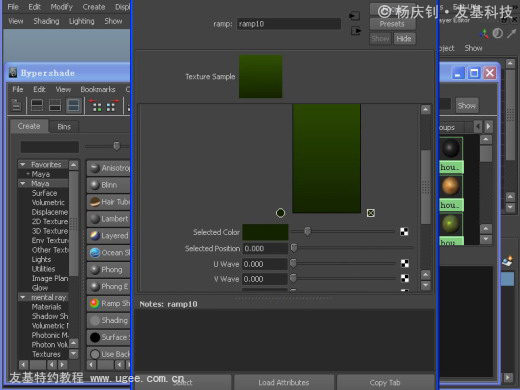Select Hypershade top-only panel layout icon
Screen dimensions: 520x390
click(x=37, y=105)
